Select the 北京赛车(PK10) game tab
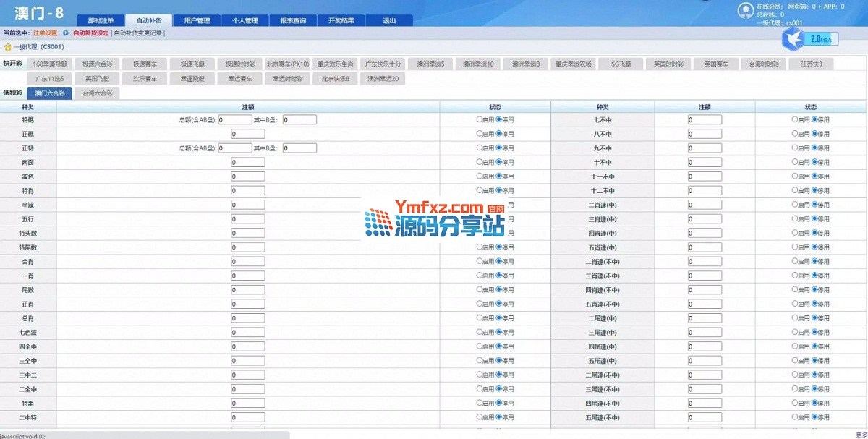This screenshot has height=439, width=868. [x=287, y=64]
